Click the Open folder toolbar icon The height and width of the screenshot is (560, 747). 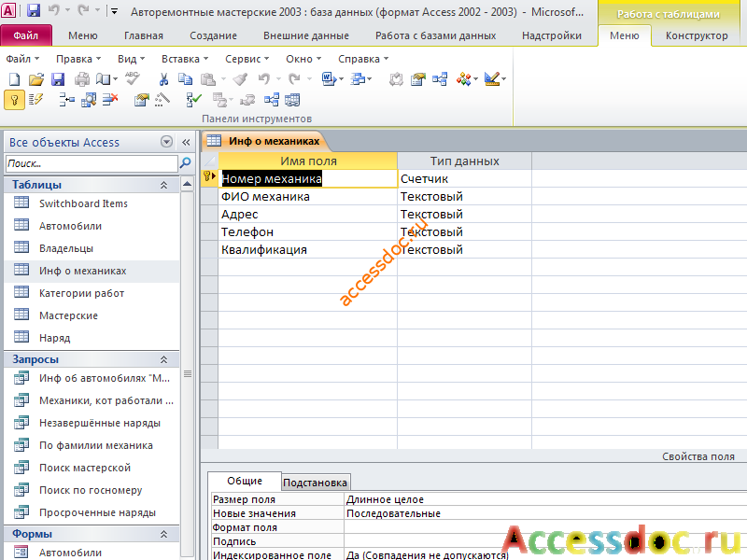35,79
